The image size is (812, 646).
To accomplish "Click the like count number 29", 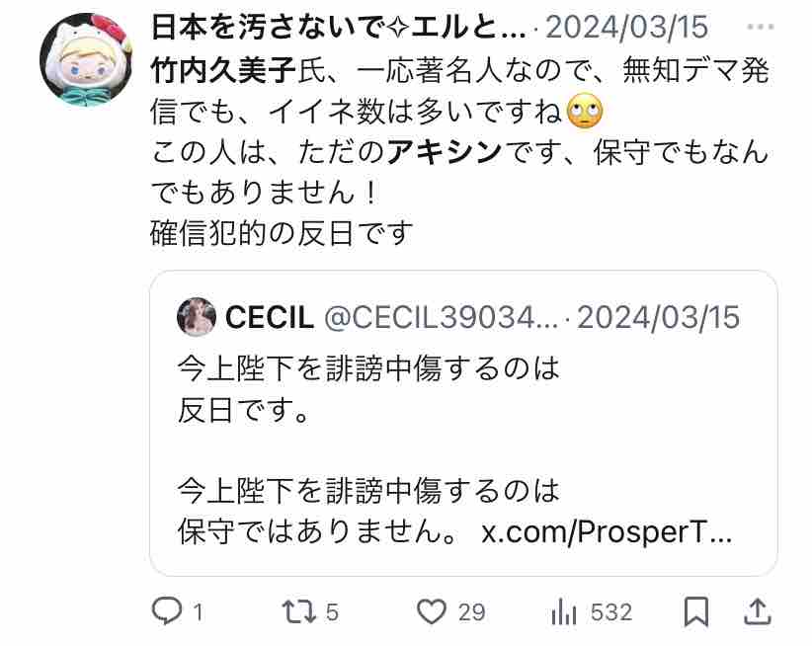I will pyautogui.click(x=471, y=612).
